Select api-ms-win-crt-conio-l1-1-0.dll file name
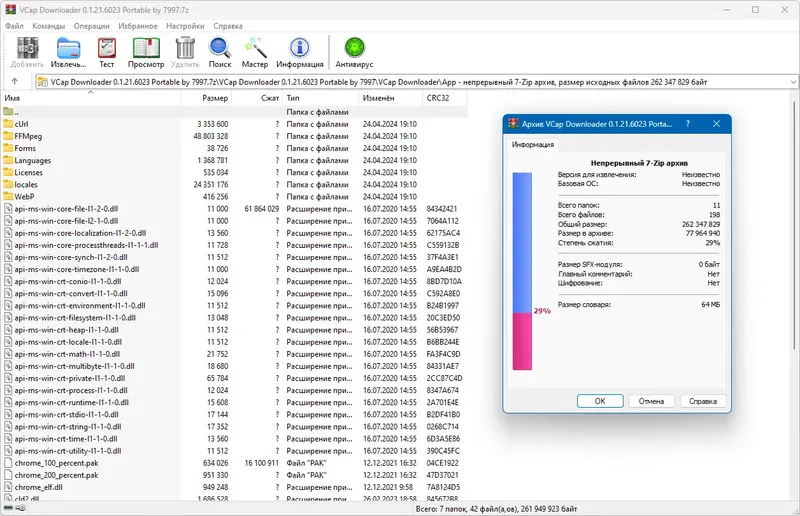Screen dimensions: 800x516 [x=68, y=281]
